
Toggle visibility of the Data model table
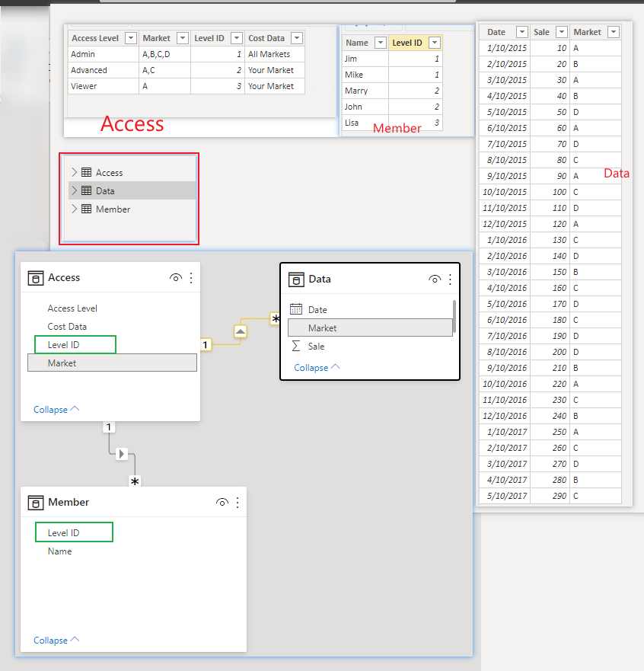(x=435, y=280)
